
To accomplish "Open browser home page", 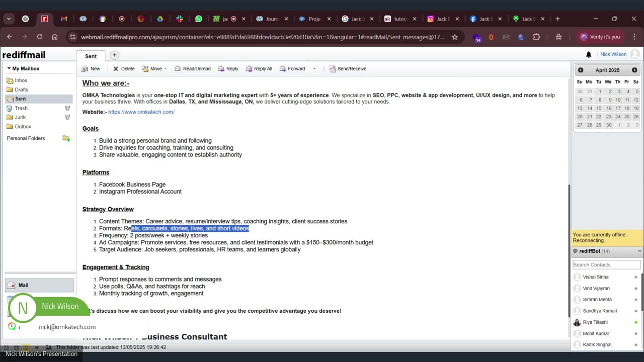I will [55, 37].
